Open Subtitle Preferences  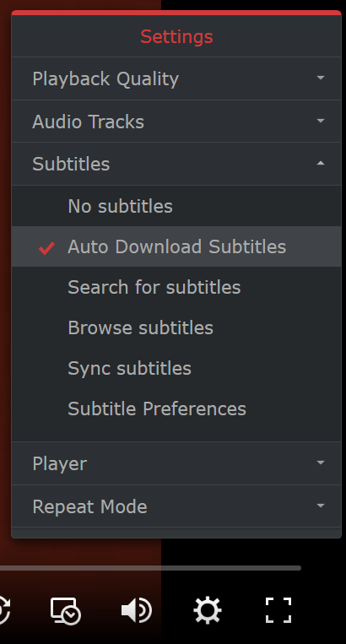pos(176,409)
